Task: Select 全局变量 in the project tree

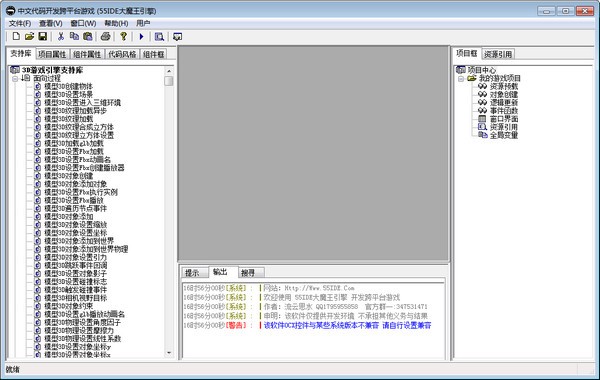Action: [504, 135]
